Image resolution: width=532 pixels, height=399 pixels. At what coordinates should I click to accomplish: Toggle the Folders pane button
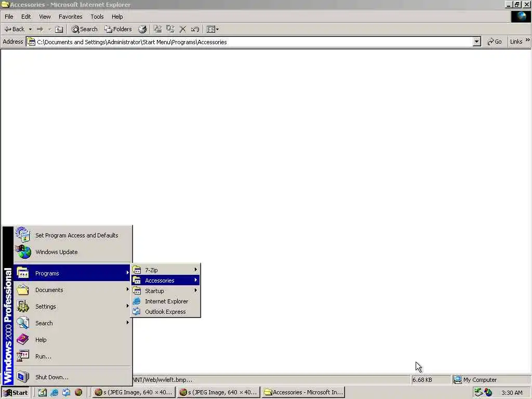click(x=118, y=29)
